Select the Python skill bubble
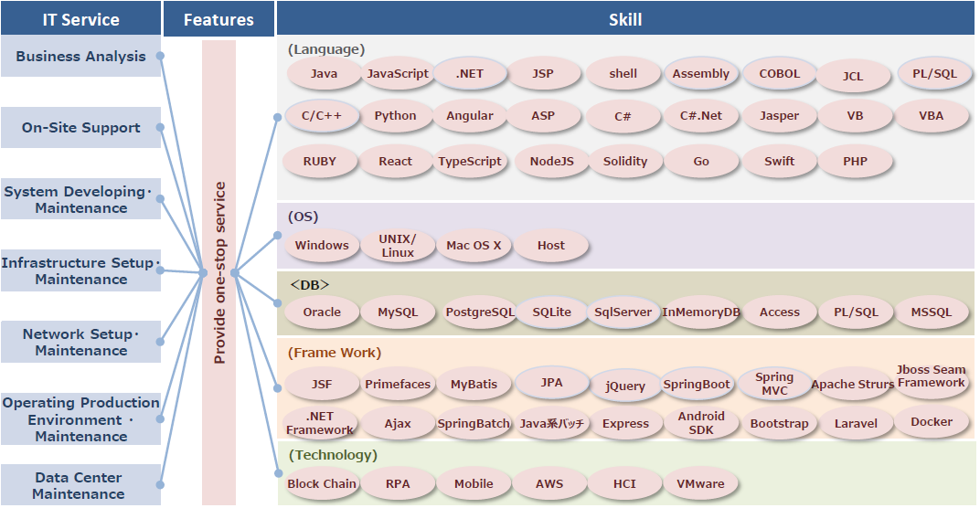 (x=396, y=116)
